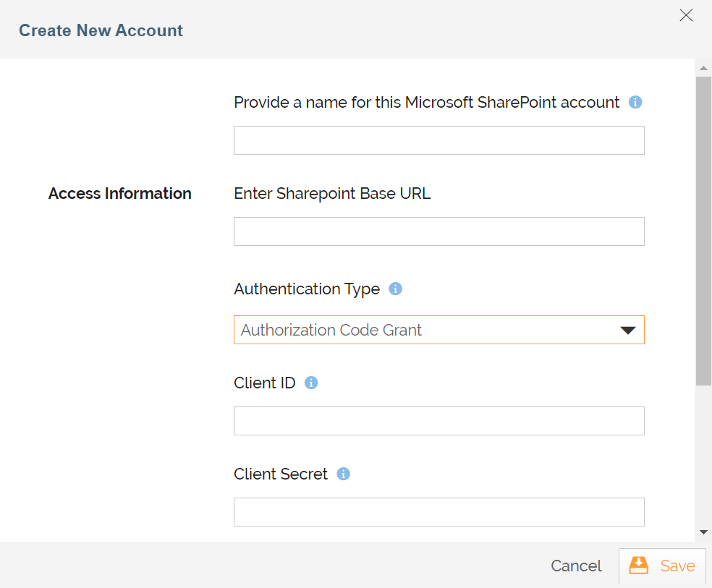Click info icon beside SharePoint account name label
The height and width of the screenshot is (588, 712).
coord(635,102)
